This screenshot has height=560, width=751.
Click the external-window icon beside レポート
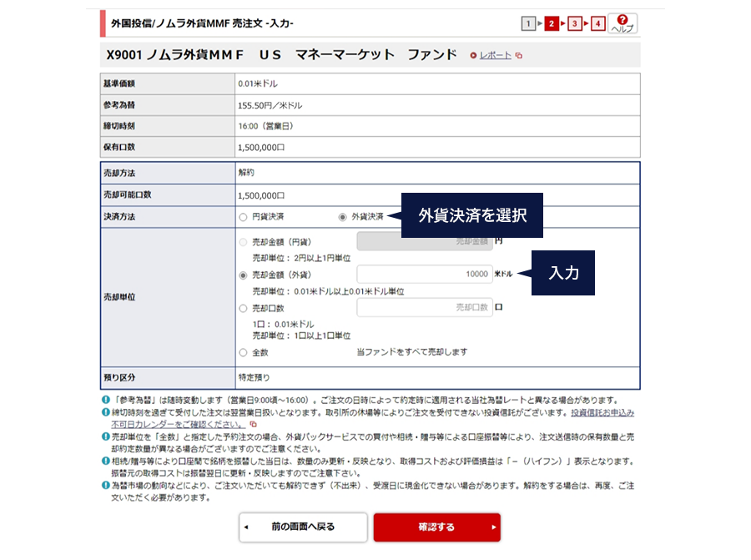click(519, 56)
